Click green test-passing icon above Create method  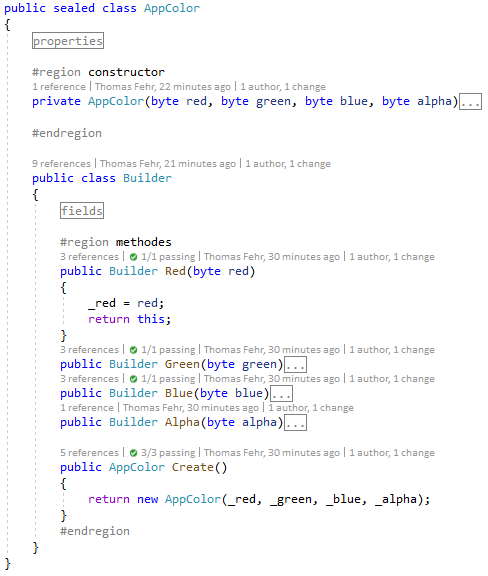pos(133,453)
